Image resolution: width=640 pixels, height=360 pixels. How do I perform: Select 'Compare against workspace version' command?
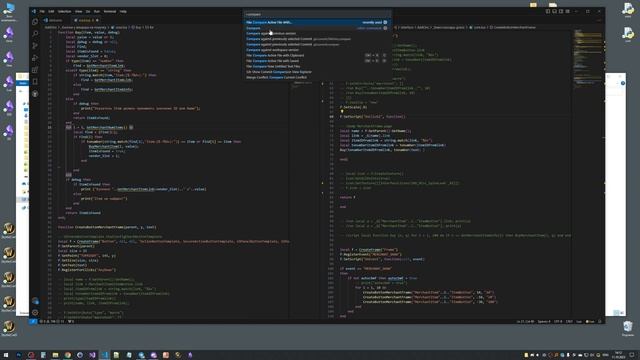tap(318, 50)
